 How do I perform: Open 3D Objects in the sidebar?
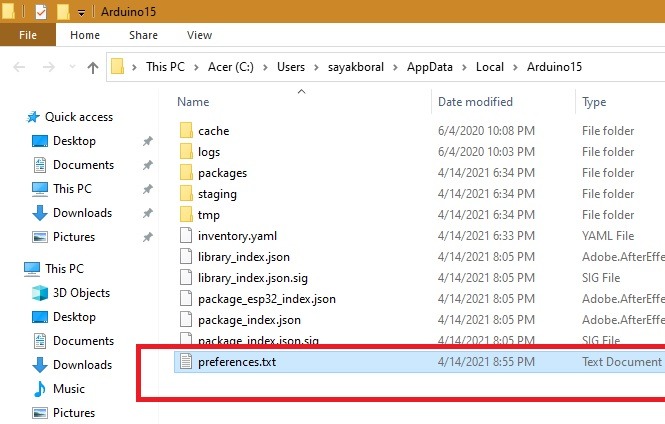[x=81, y=293]
